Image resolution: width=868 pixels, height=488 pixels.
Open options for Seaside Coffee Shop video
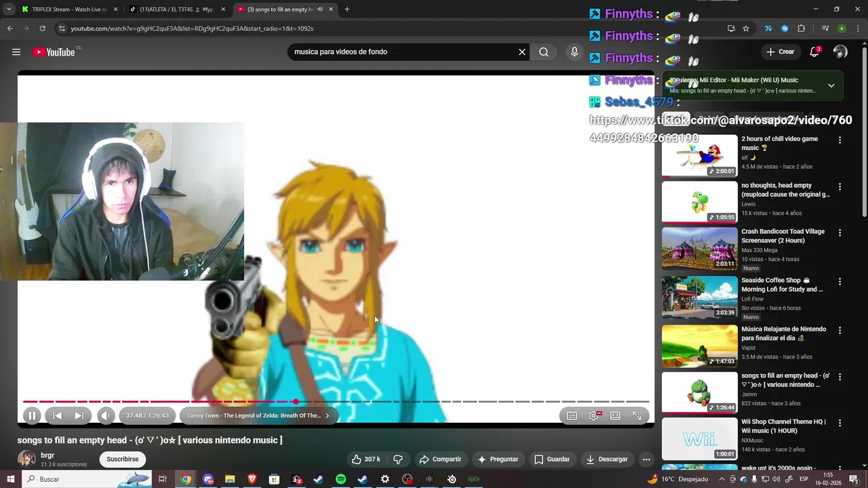click(840, 281)
